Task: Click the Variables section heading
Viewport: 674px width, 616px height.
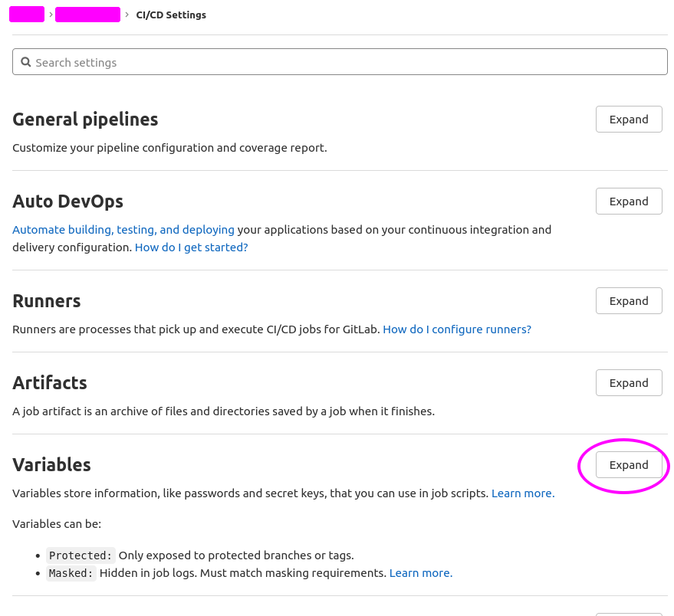Action: pos(51,465)
